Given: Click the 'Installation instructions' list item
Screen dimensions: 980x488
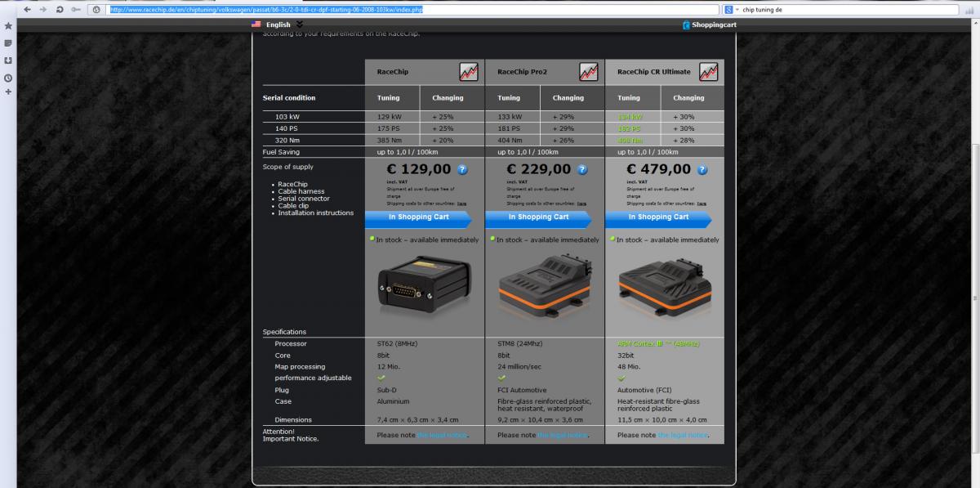Looking at the screenshot, I should [x=316, y=213].
